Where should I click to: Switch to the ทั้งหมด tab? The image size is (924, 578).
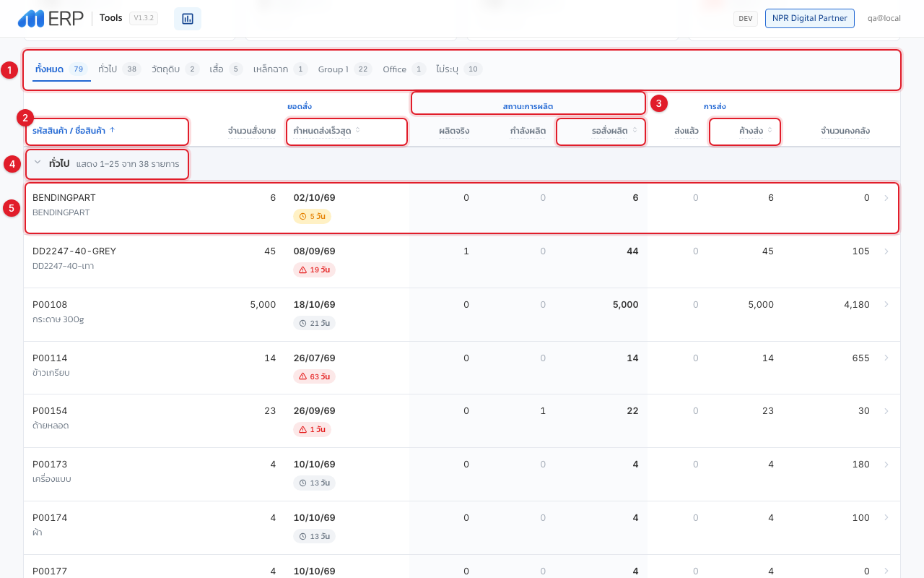tap(61, 69)
